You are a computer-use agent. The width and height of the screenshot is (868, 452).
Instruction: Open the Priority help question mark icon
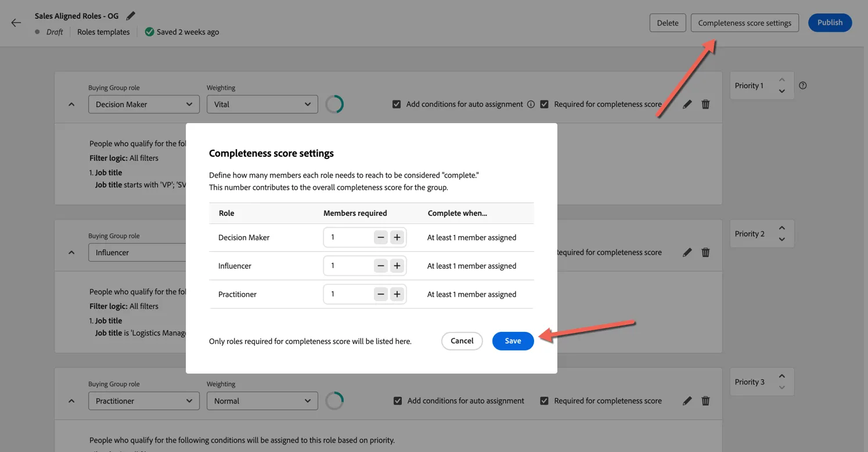coord(803,85)
